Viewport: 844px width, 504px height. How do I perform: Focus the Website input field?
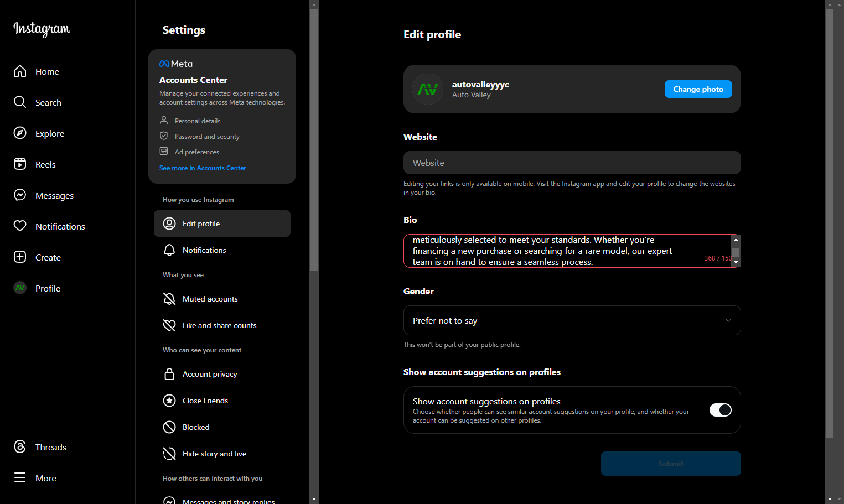point(572,163)
